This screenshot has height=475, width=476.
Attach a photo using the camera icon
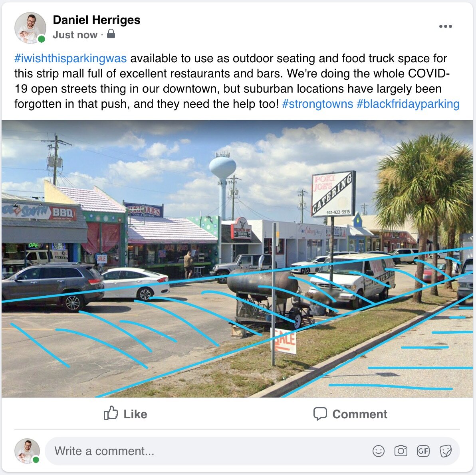click(401, 451)
